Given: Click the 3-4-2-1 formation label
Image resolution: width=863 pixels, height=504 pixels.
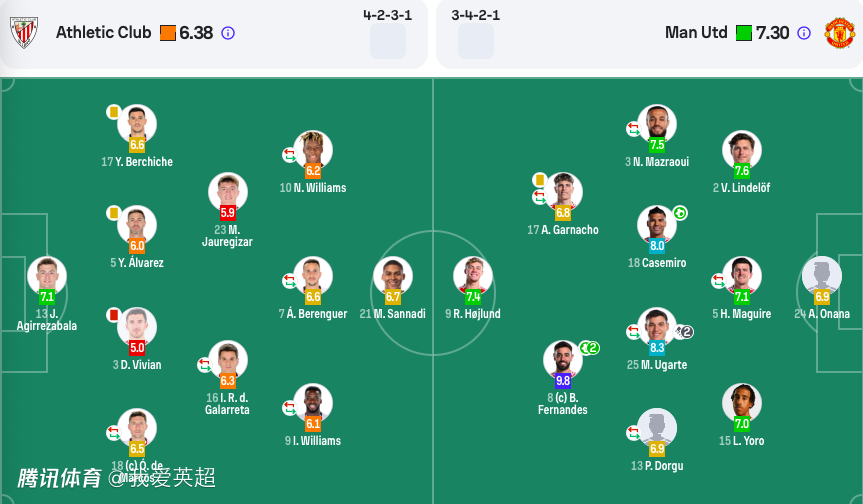Looking at the screenshot, I should (476, 15).
